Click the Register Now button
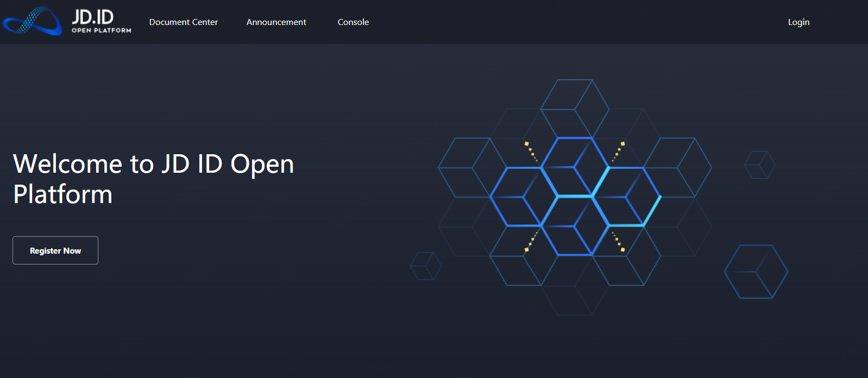 pos(55,250)
